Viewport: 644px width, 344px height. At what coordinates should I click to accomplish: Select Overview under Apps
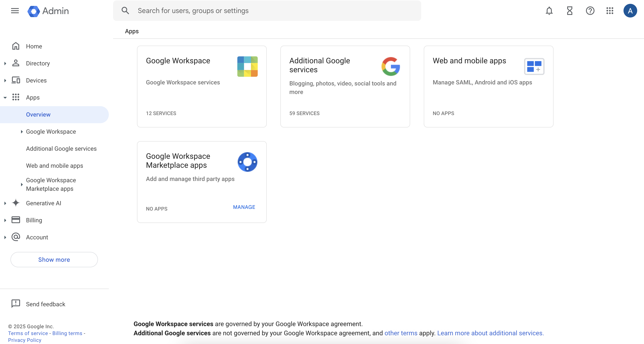tap(54, 115)
